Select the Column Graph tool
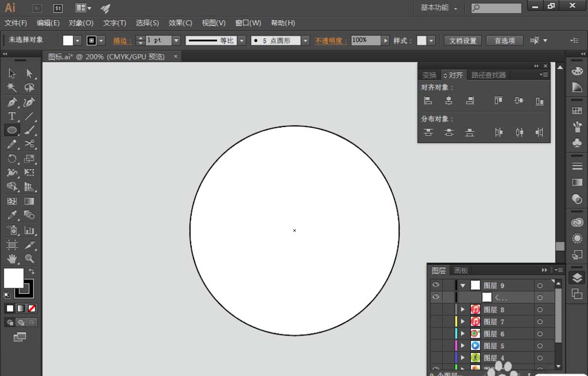 click(29, 230)
